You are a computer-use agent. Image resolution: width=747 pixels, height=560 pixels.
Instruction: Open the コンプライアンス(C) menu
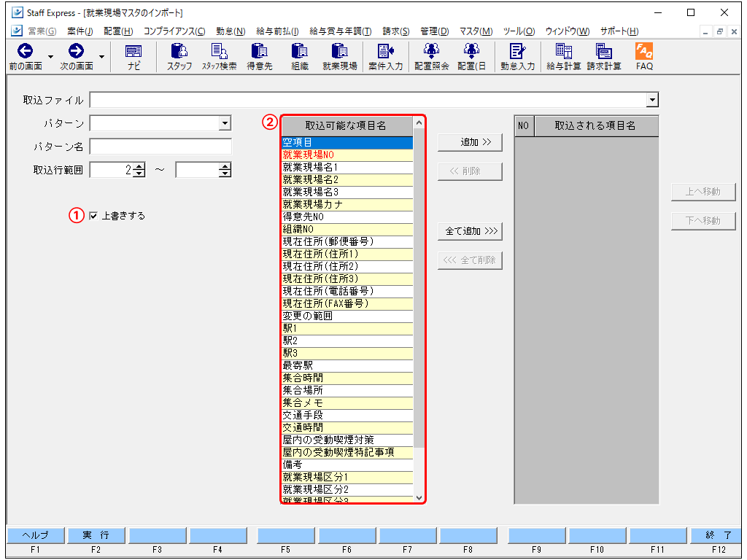click(x=174, y=31)
